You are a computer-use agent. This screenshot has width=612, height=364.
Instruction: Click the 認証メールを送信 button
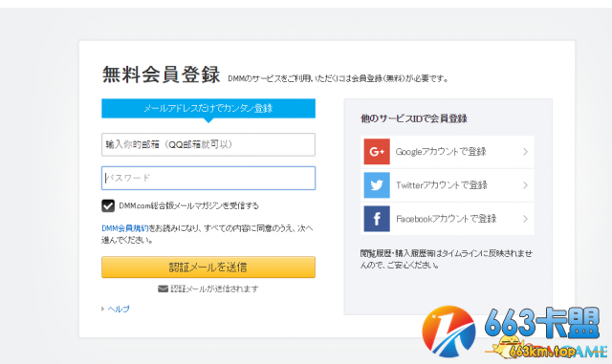[208, 268]
